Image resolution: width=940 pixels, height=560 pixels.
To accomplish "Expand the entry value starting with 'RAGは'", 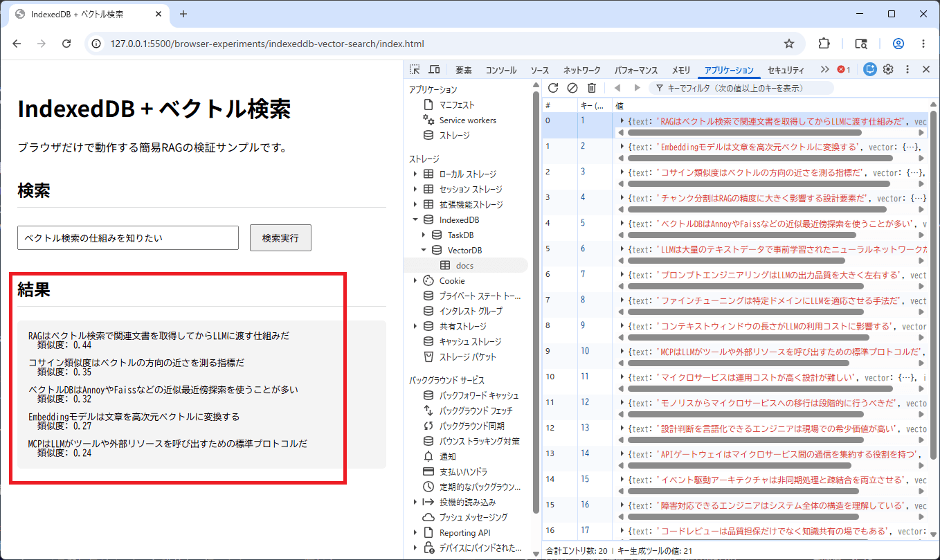I will pyautogui.click(x=622, y=120).
